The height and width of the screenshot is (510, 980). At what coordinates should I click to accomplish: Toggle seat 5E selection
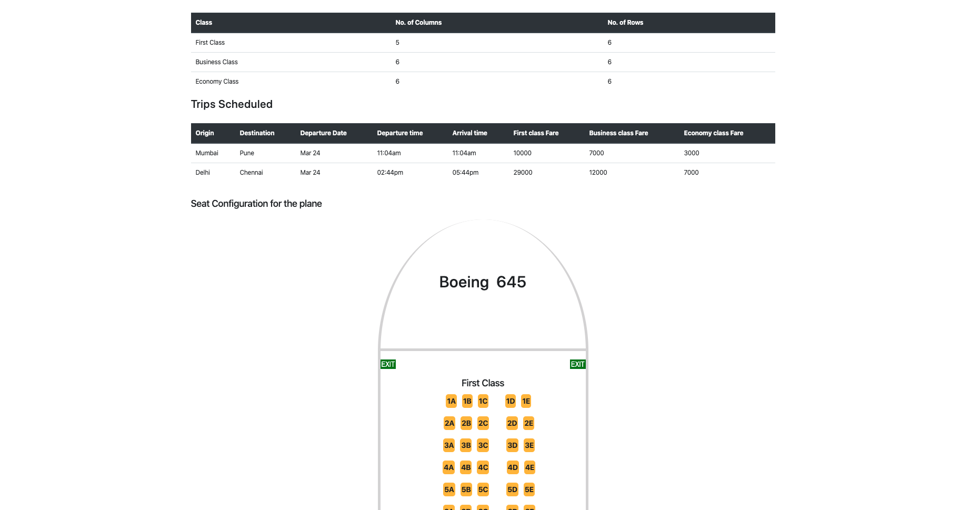point(528,489)
